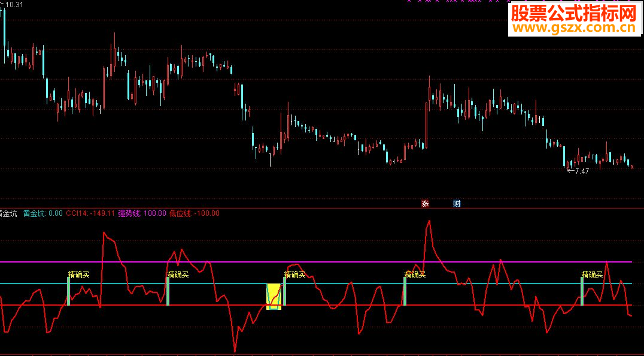Click the first 精确买 signal on the left
Viewport: 644px width, 356px height.
(78, 274)
